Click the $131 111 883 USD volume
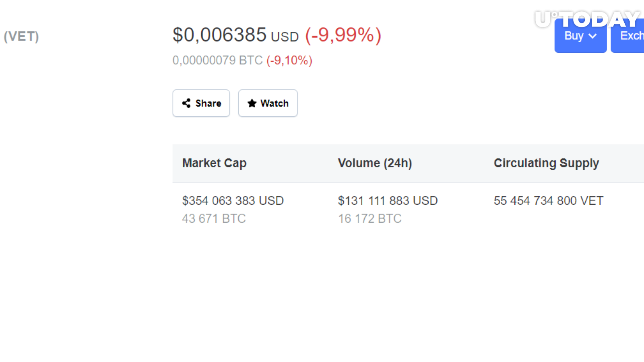The image size is (644, 362). pyautogui.click(x=388, y=201)
